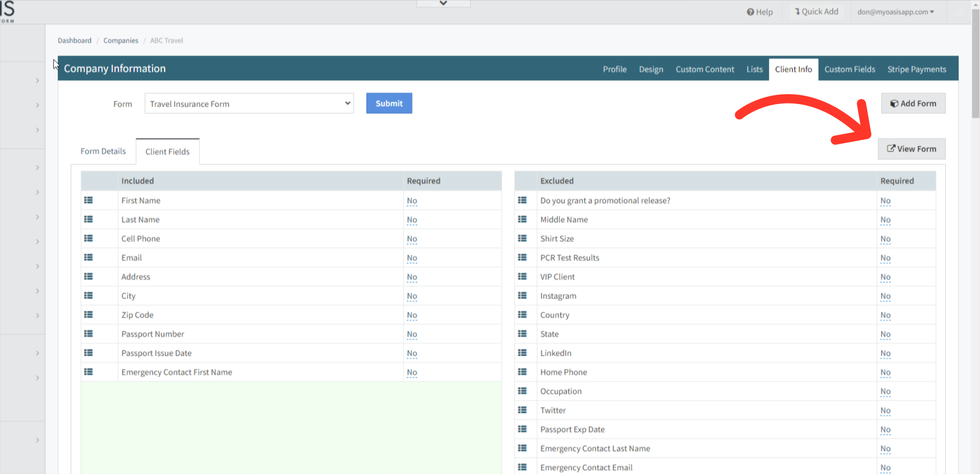
Task: Open Quick Add from the top bar
Action: click(x=817, y=11)
